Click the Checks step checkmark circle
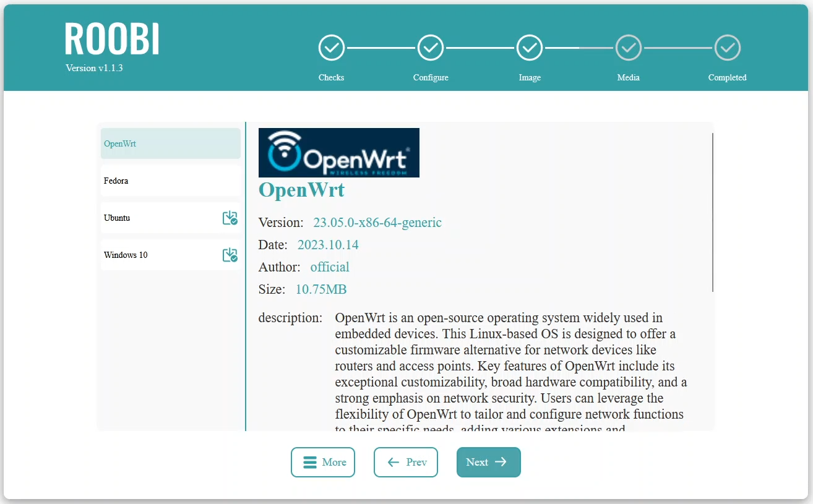The width and height of the screenshot is (813, 504). (x=332, y=48)
